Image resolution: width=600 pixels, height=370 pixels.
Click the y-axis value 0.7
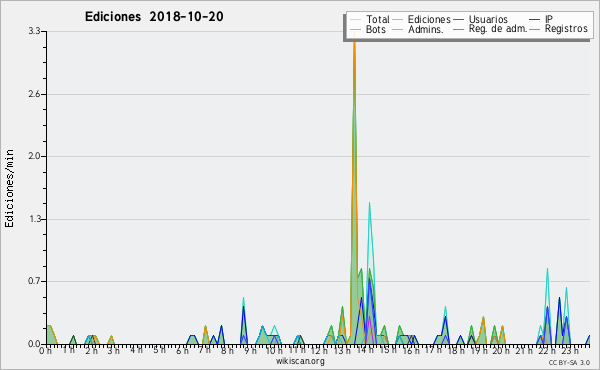click(x=34, y=281)
